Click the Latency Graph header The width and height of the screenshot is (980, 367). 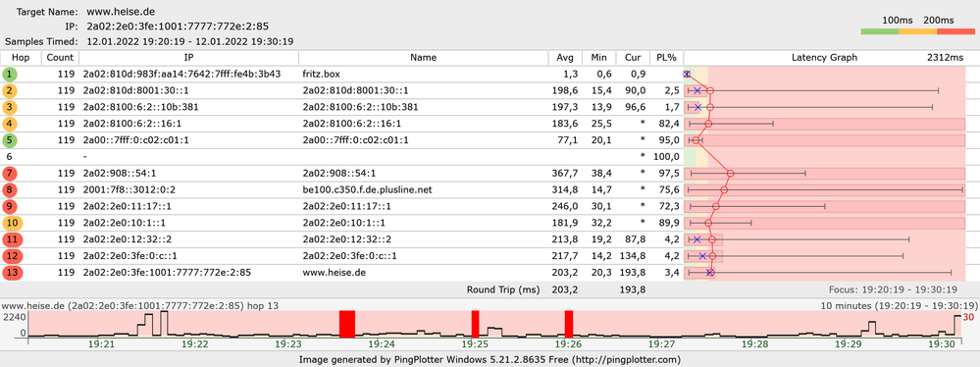click(x=824, y=58)
